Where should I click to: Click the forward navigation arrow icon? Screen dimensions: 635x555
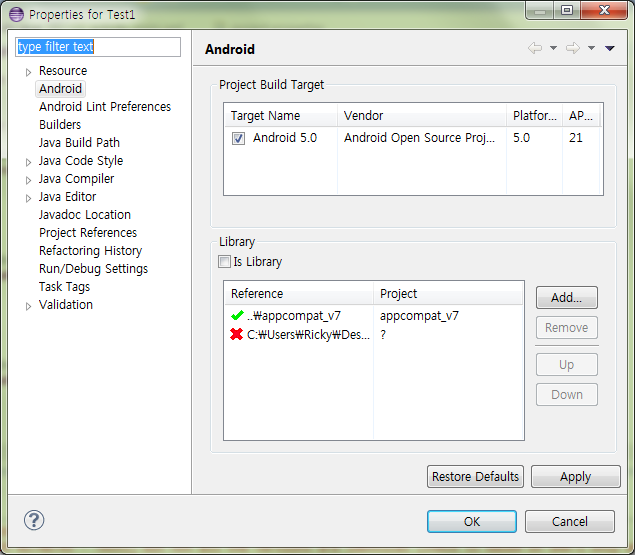573,48
